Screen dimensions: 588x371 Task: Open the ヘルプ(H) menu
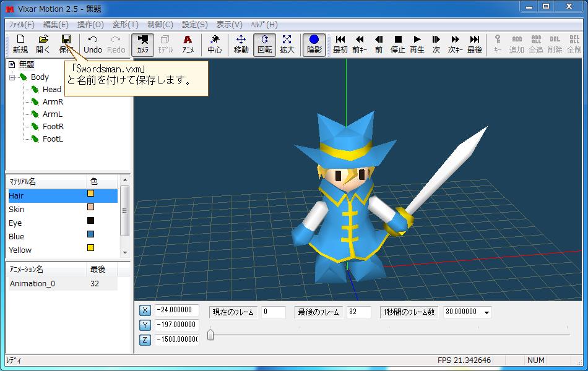pos(264,24)
